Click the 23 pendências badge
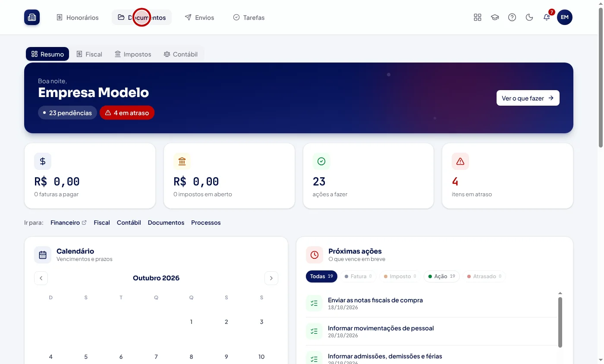 tap(67, 113)
